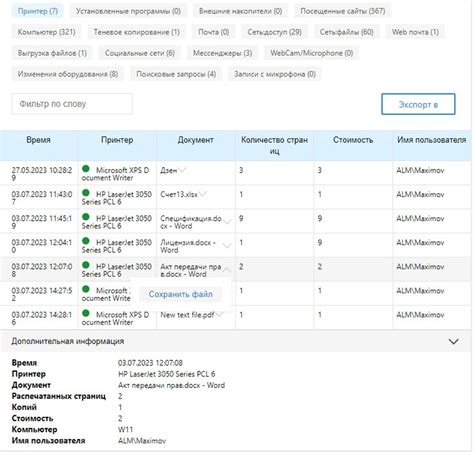Collapse the Дополнительная информация panel chevron
The image size is (474, 452).
click(453, 341)
